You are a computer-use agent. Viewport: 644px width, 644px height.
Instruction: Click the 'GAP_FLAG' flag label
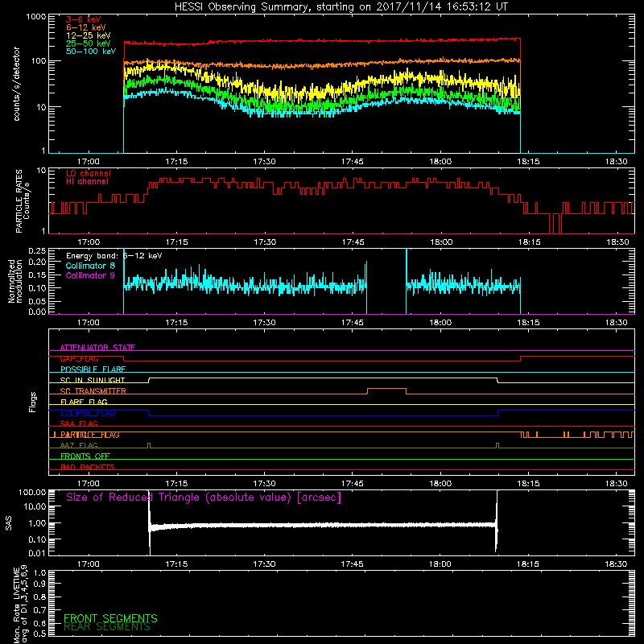click(x=79, y=358)
